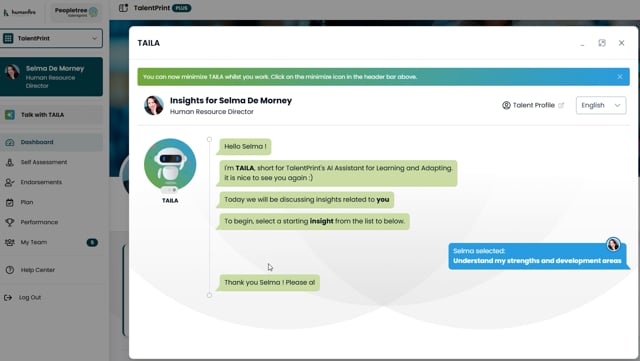Click the Self Assessment icon

10,163
